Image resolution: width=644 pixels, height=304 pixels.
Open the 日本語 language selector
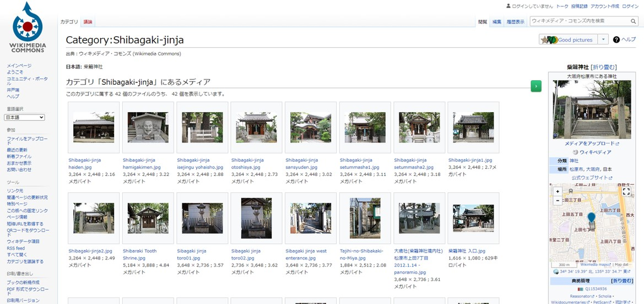coord(25,118)
